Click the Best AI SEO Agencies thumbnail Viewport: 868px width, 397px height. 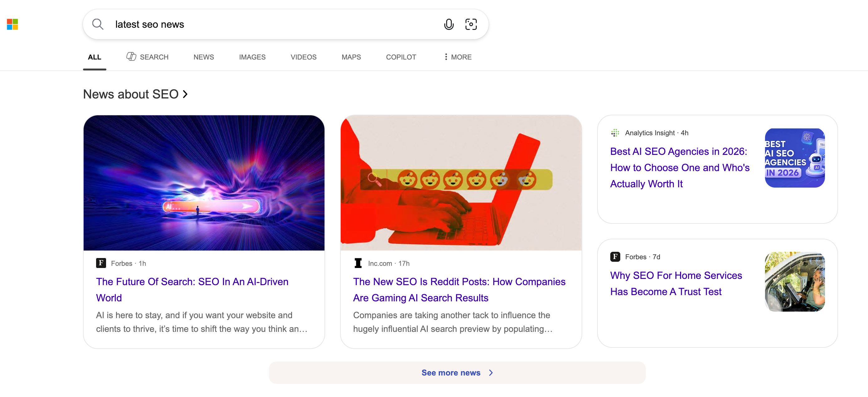[x=795, y=158]
